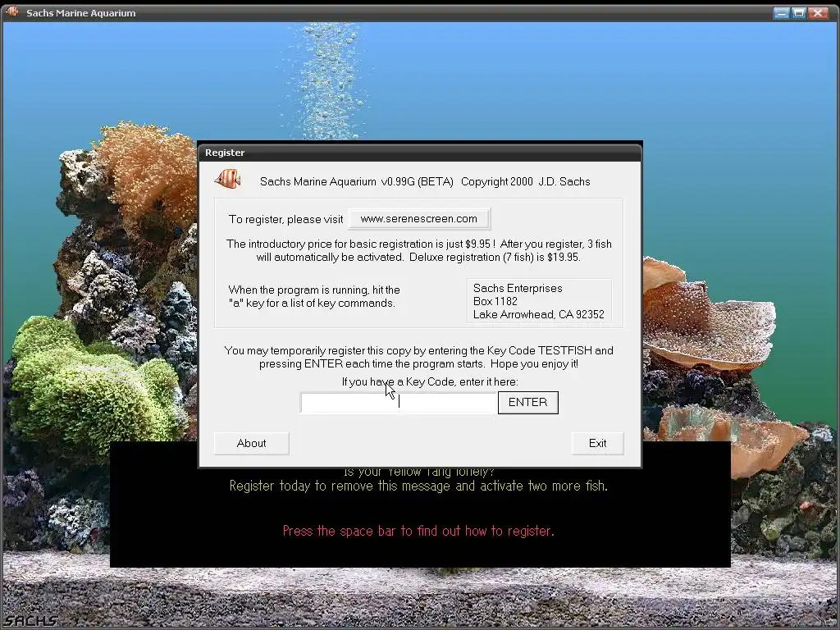The width and height of the screenshot is (840, 630).
Task: Click the Sachs Enterprises address box
Action: pos(539,301)
